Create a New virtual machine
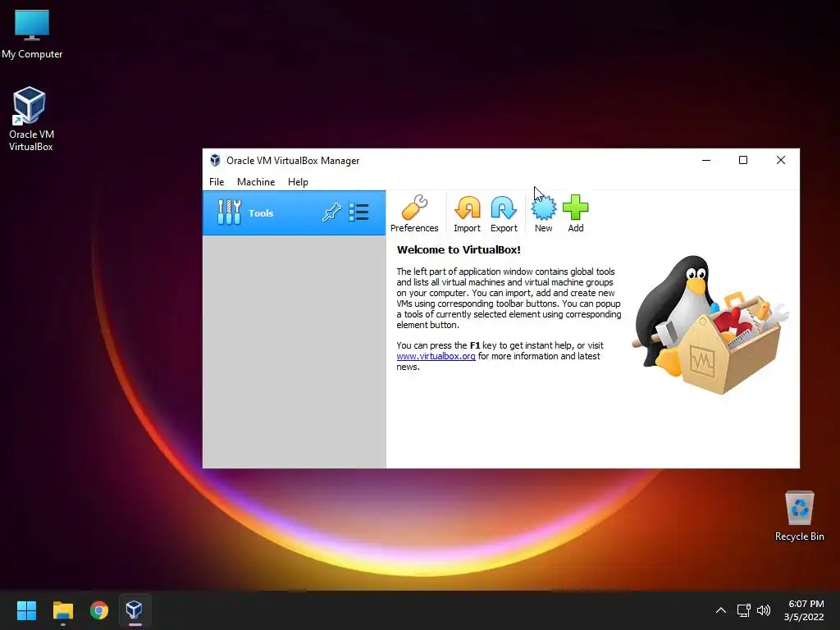840x630 pixels. (x=543, y=213)
